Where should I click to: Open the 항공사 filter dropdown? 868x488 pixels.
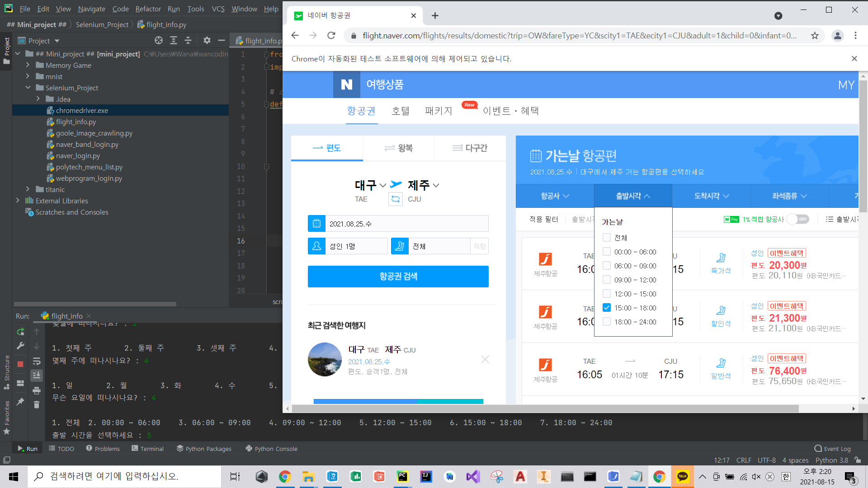tap(555, 196)
